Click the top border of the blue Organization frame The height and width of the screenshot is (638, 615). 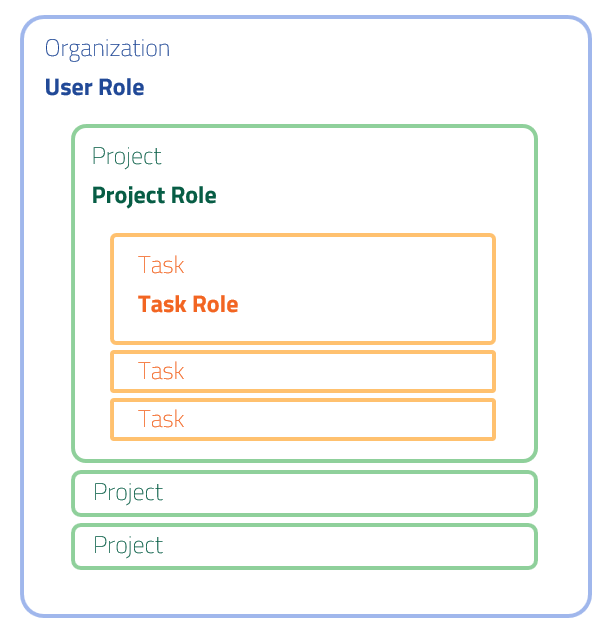pos(305,18)
